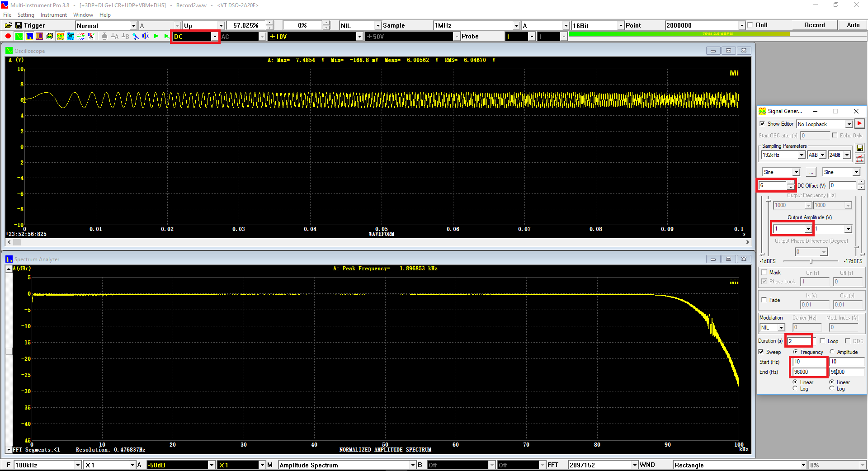Image resolution: width=868 pixels, height=471 pixels.
Task: Click the probe calibration blue icon
Action: point(136,36)
